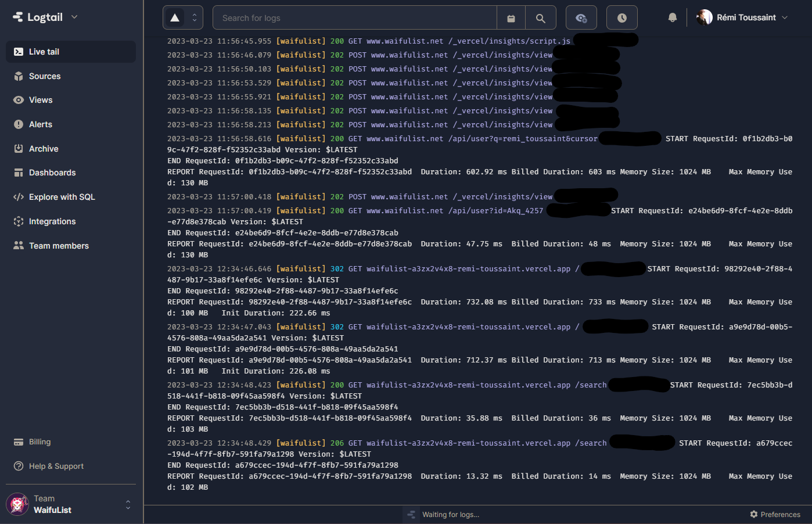Open notifications bell
This screenshot has width=812, height=524.
[x=673, y=17]
